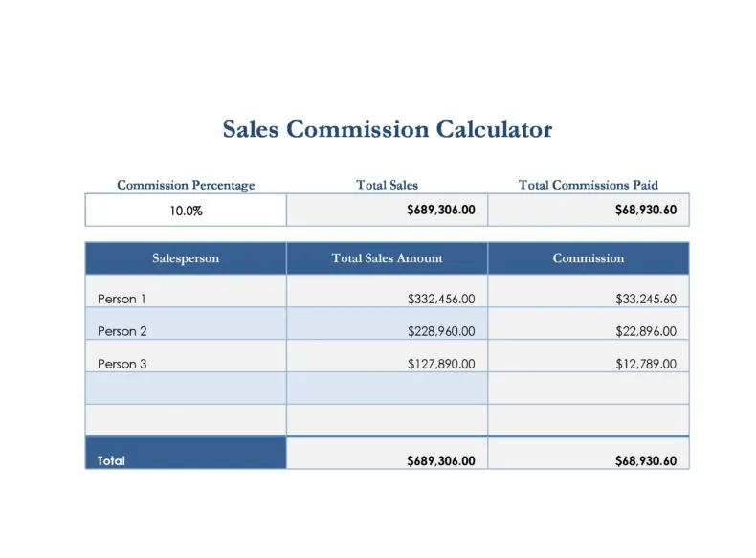Viewport: 756px width, 558px height.
Task: Select the Total row label cell
Action: click(186, 453)
